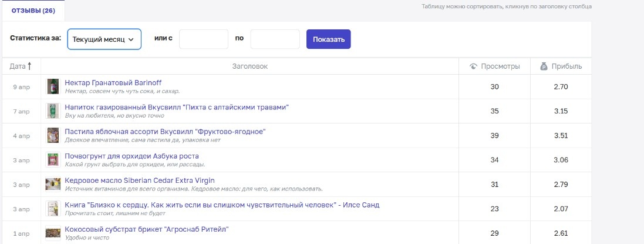
Task: Open review Кокосовый субстрат брикет Агроснаб Ритейл
Action: click(x=147, y=229)
